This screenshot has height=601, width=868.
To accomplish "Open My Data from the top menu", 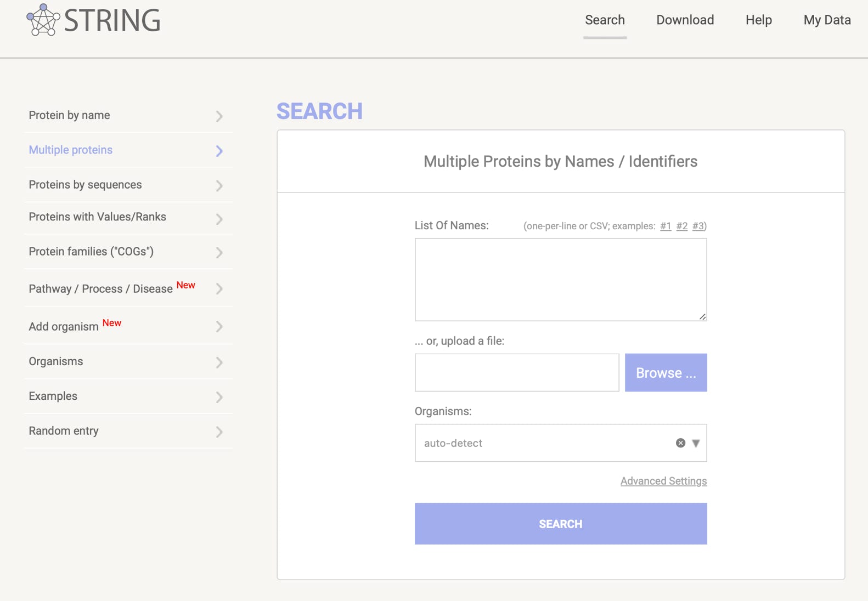I will tap(827, 20).
